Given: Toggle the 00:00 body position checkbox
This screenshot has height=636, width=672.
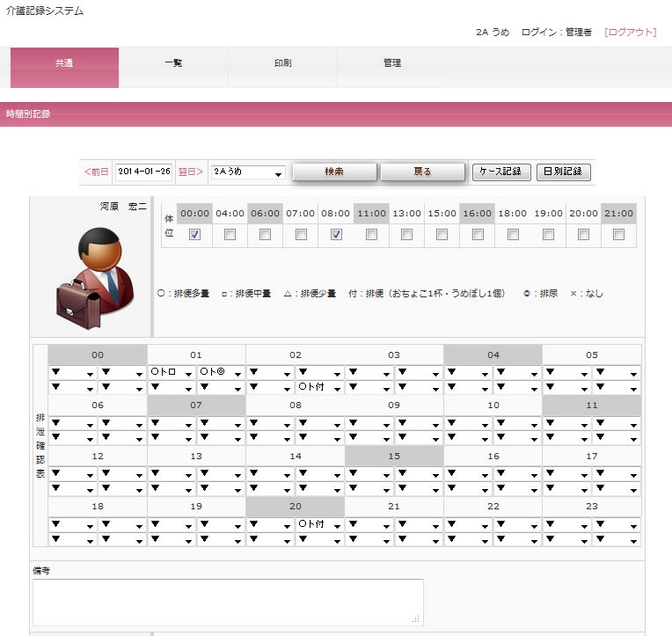Looking at the screenshot, I should (x=195, y=235).
